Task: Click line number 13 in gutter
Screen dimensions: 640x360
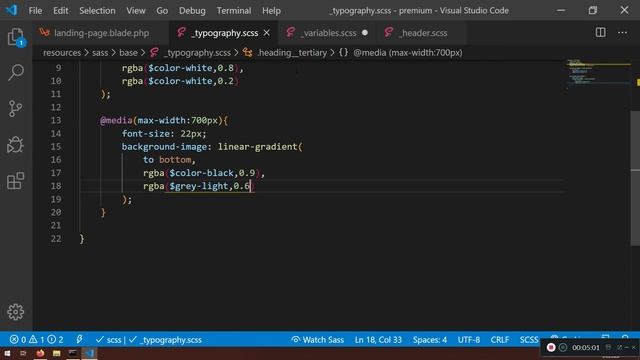Action: click(56, 120)
